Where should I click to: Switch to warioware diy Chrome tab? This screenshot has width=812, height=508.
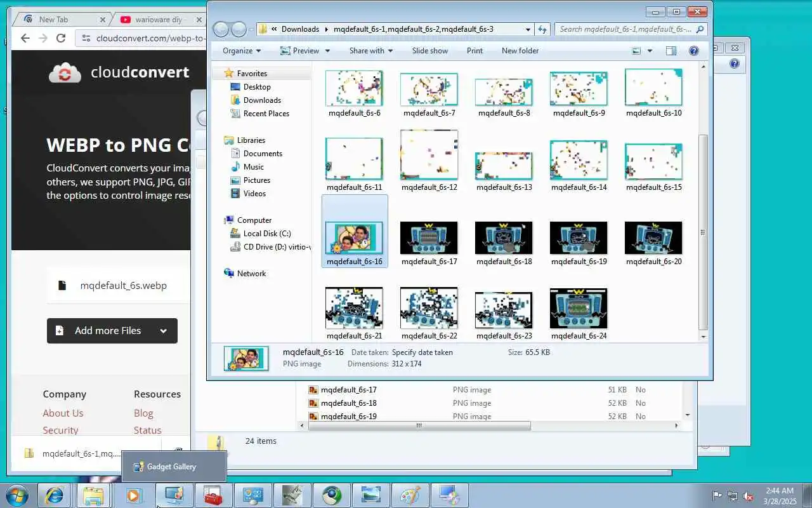[159, 20]
